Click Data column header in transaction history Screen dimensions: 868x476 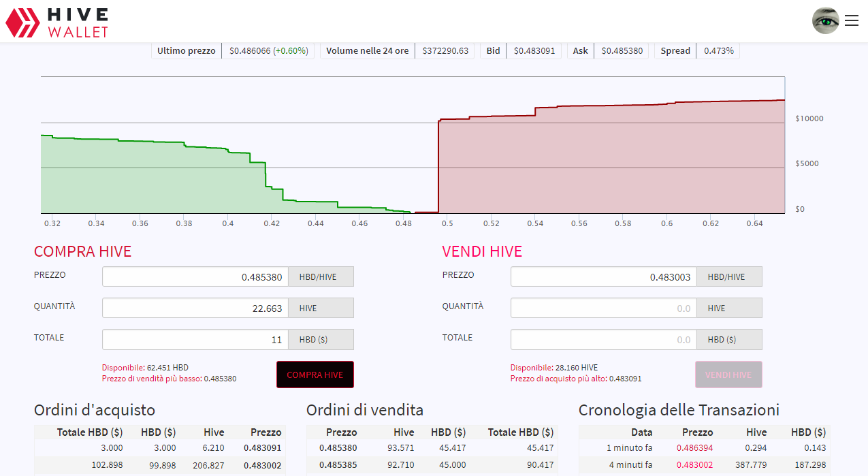[x=641, y=432]
